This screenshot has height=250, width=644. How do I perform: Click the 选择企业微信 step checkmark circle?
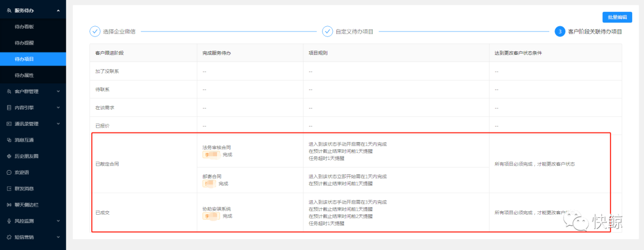95,32
